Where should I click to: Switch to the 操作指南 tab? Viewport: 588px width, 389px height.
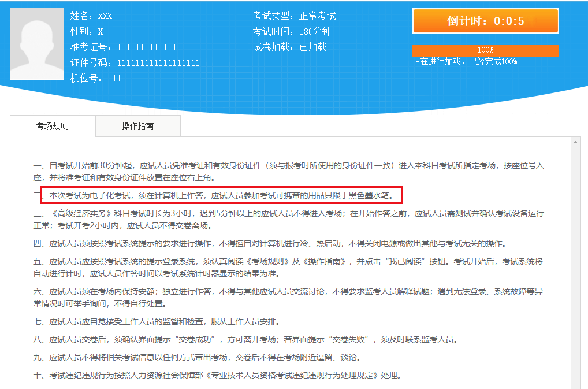tap(137, 125)
